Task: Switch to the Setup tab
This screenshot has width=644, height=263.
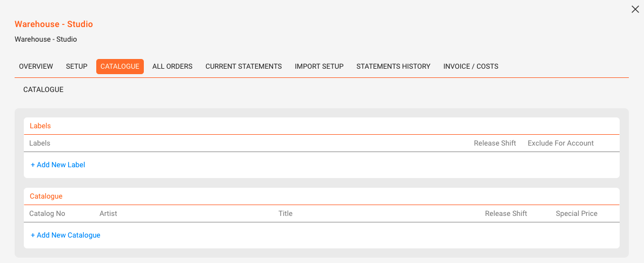Action: (77, 66)
